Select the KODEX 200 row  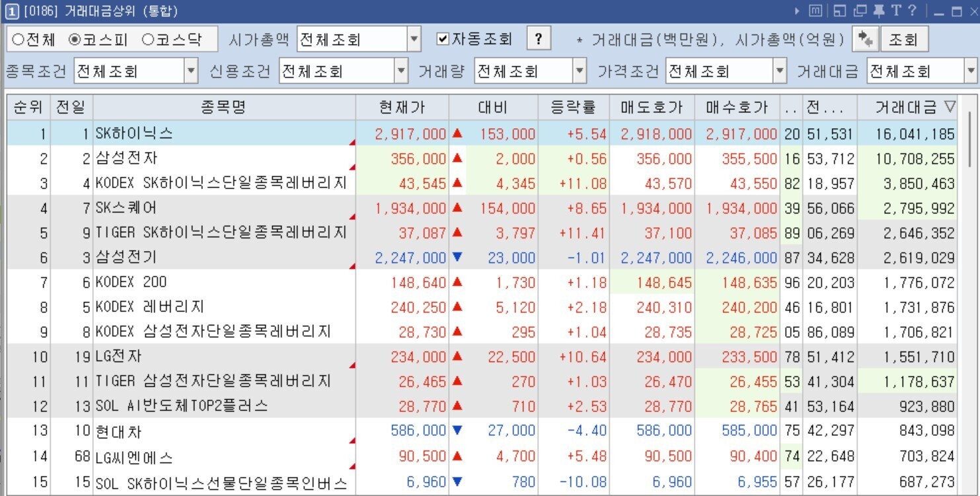coord(482,282)
